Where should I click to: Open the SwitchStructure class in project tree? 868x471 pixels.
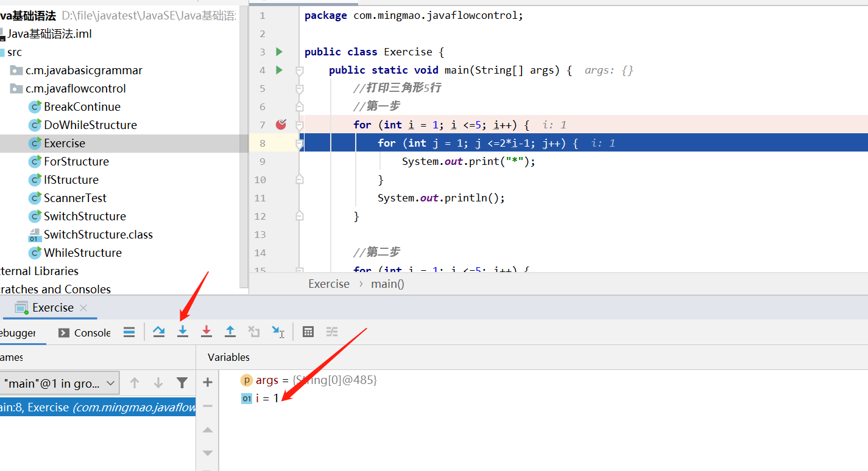pos(85,216)
